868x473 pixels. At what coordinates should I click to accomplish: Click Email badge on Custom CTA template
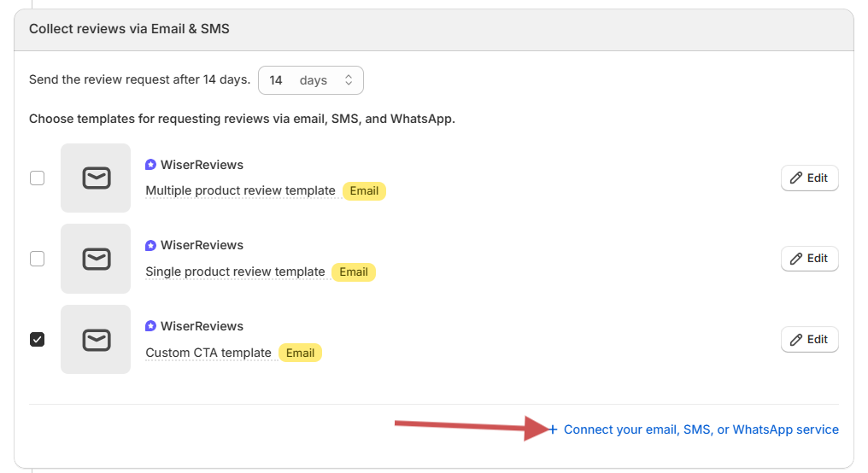pyautogui.click(x=300, y=353)
